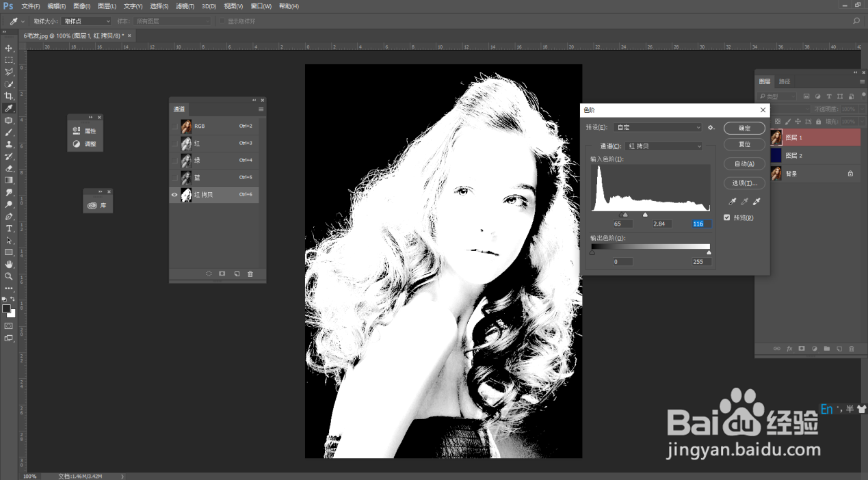868x480 pixels.
Task: Select the Brush tool
Action: [9, 132]
